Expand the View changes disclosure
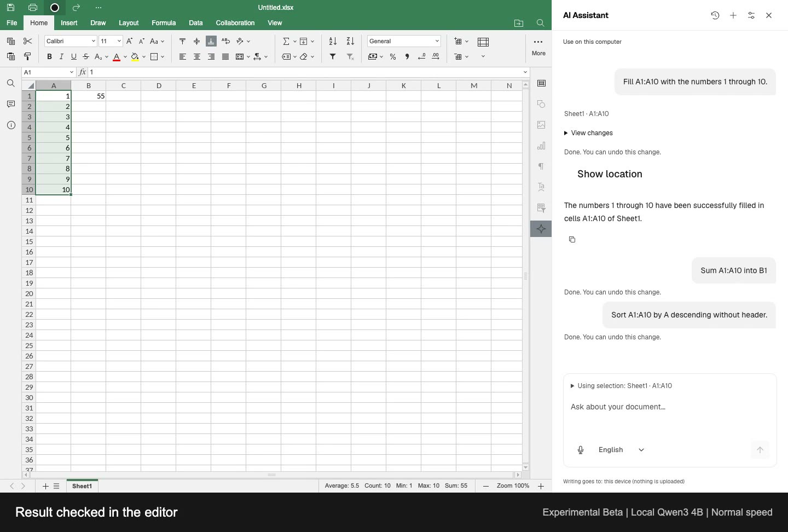The height and width of the screenshot is (532, 788). 588,133
